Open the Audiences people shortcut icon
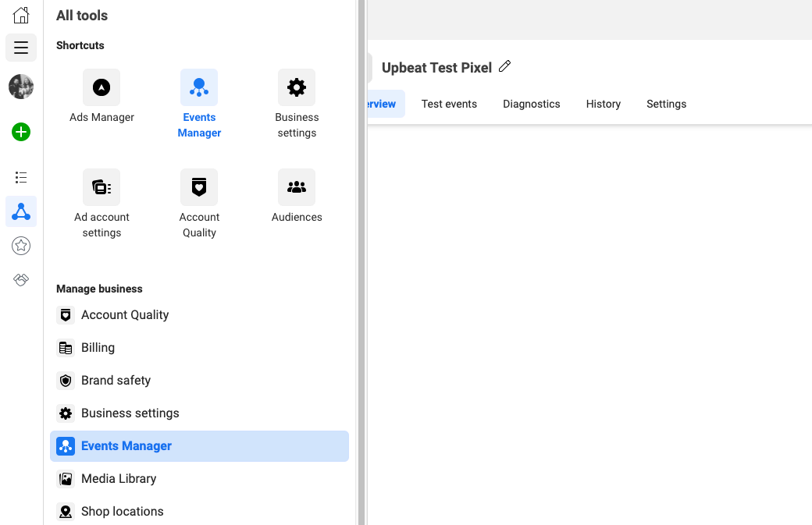This screenshot has width=812, height=525. click(297, 187)
